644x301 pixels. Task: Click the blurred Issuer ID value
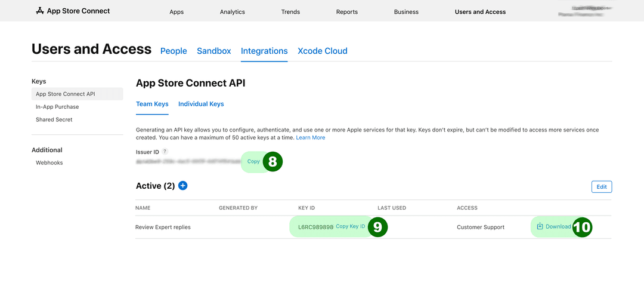click(x=188, y=162)
